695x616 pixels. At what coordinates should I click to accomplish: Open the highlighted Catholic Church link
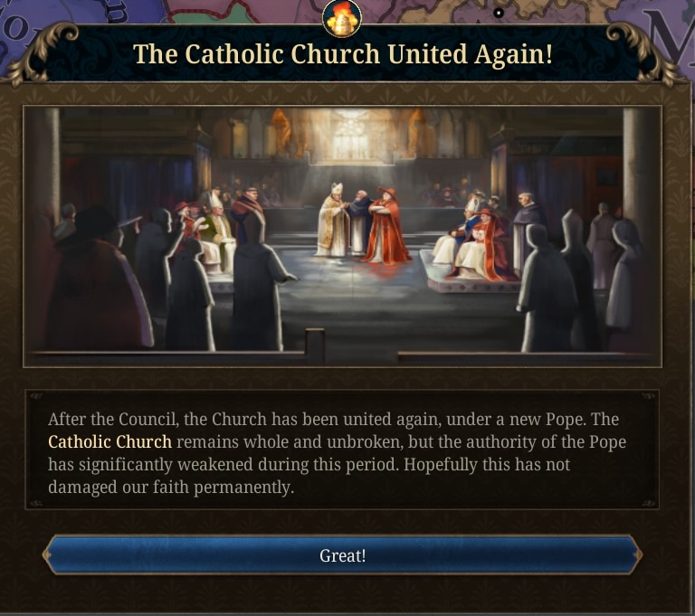pos(109,441)
